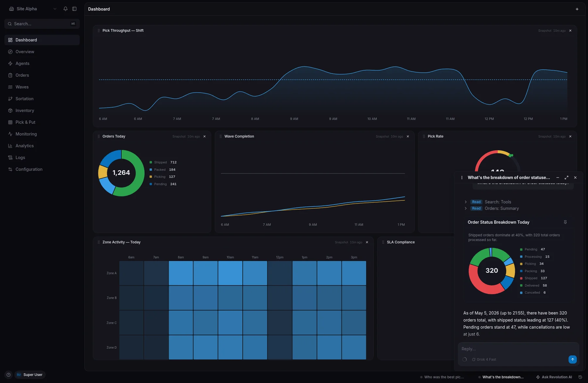The width and height of the screenshot is (588, 383).
Task: Select Dashboard in the sidebar
Action: point(42,40)
